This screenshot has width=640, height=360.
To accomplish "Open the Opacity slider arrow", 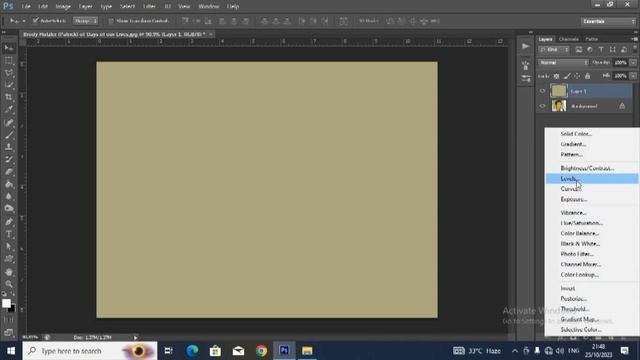I will [x=633, y=63].
